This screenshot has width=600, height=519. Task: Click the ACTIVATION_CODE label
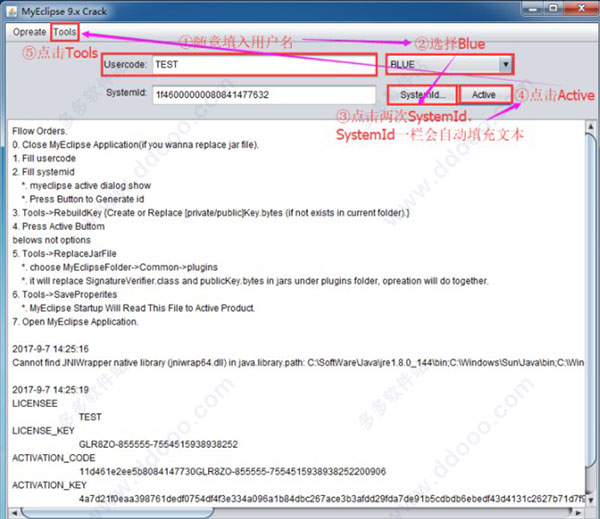click(x=54, y=458)
